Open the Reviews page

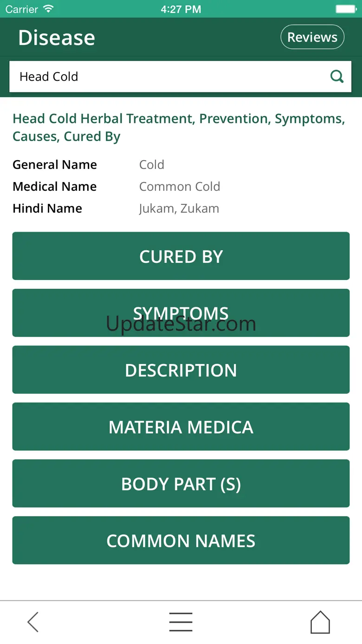312,37
